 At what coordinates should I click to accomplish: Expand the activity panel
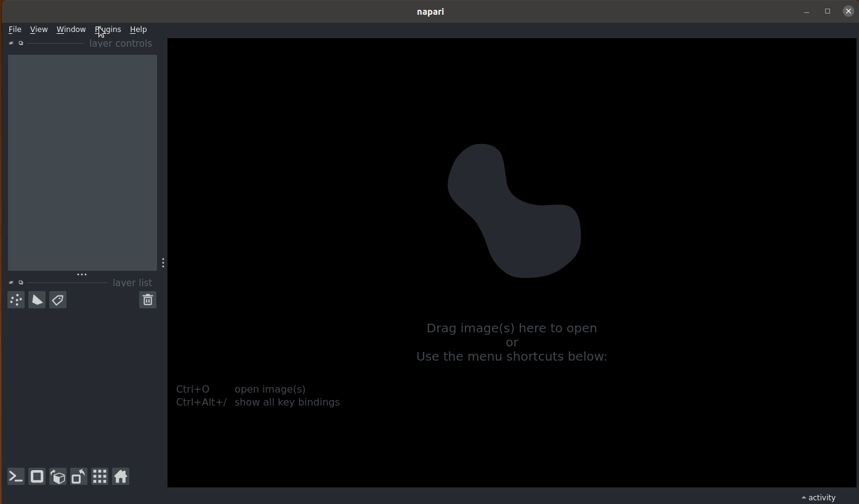tap(819, 497)
